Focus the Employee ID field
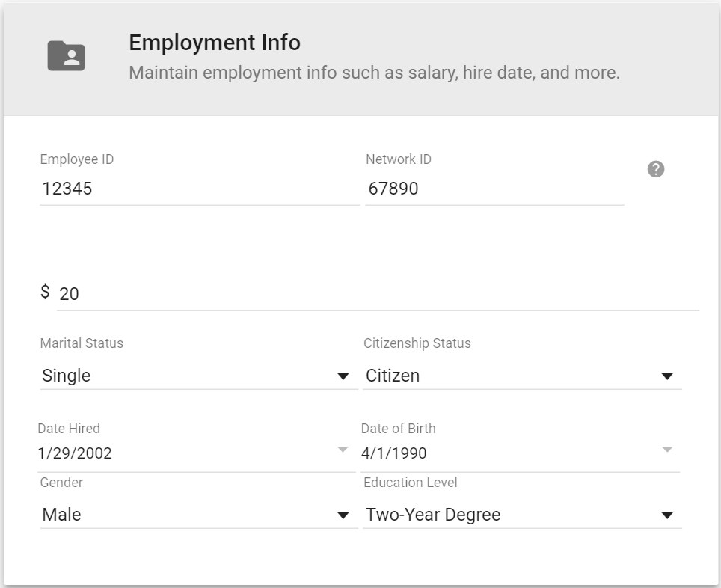 point(199,189)
